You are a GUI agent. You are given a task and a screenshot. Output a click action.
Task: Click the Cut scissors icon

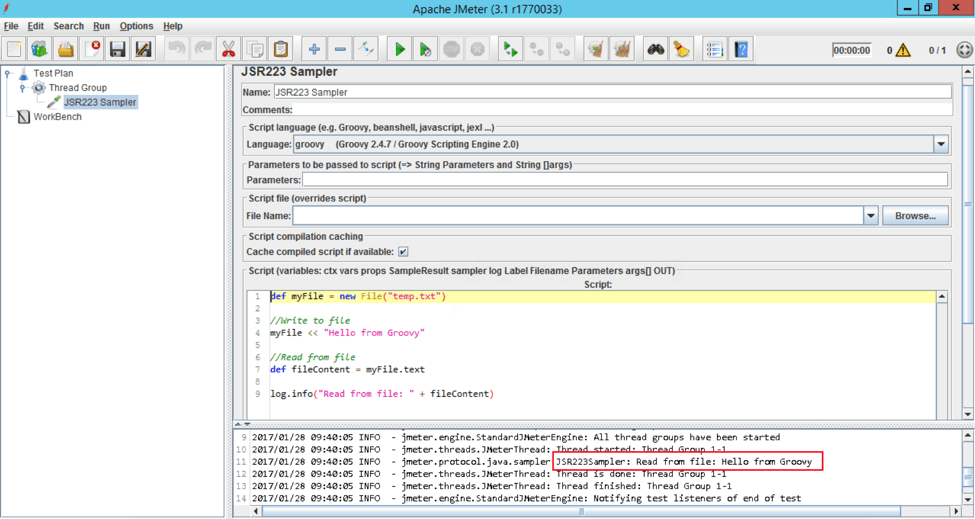(x=228, y=49)
